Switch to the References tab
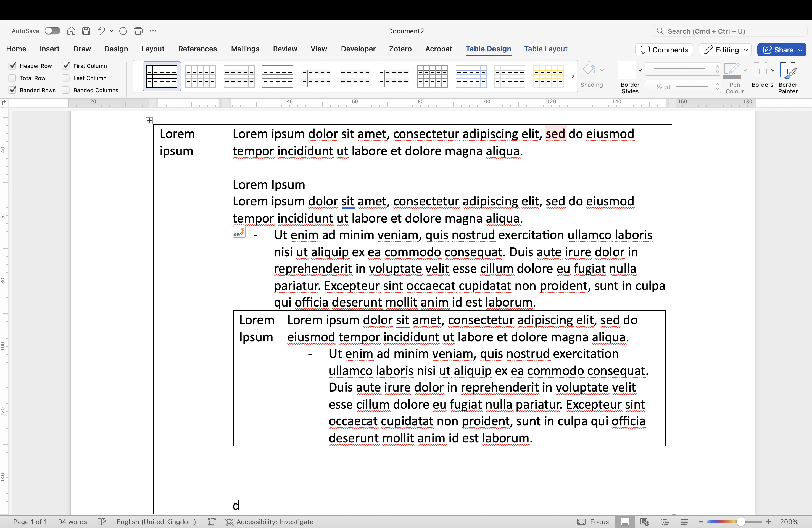Viewport: 812px width, 528px height. (197, 49)
